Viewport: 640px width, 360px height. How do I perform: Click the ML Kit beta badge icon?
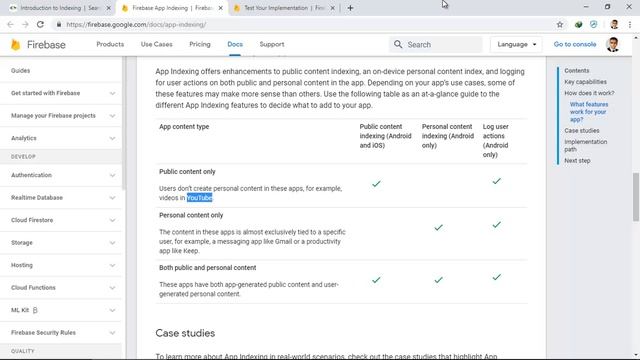35,310
